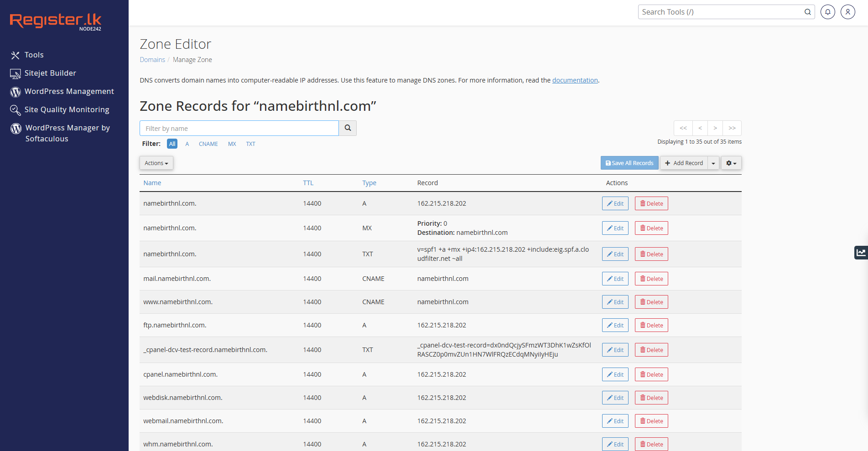Enable the MX record filter
Viewport: 868px width, 451px height.
point(232,144)
